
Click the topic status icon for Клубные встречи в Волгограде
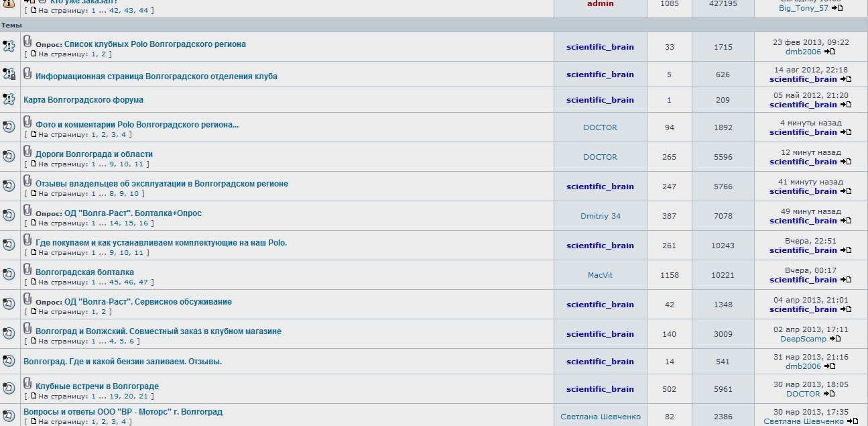click(x=9, y=388)
